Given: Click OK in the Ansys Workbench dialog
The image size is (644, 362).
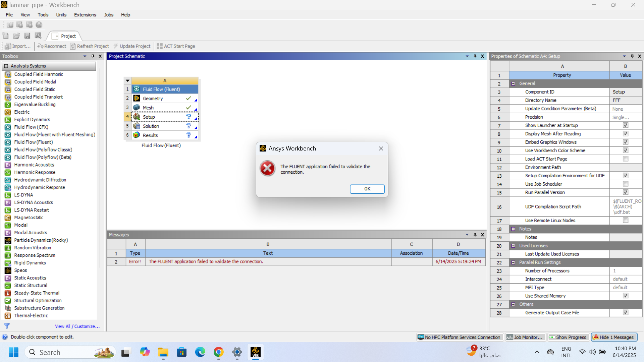Looking at the screenshot, I should [367, 189].
